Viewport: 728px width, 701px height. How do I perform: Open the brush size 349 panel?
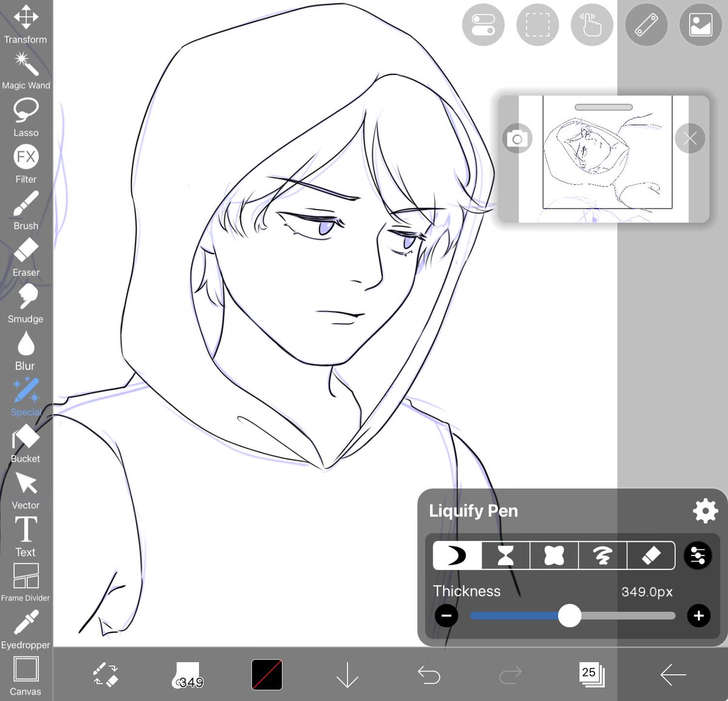tap(187, 675)
